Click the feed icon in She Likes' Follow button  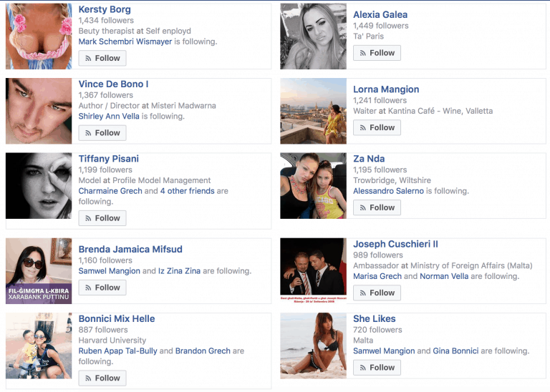click(364, 368)
